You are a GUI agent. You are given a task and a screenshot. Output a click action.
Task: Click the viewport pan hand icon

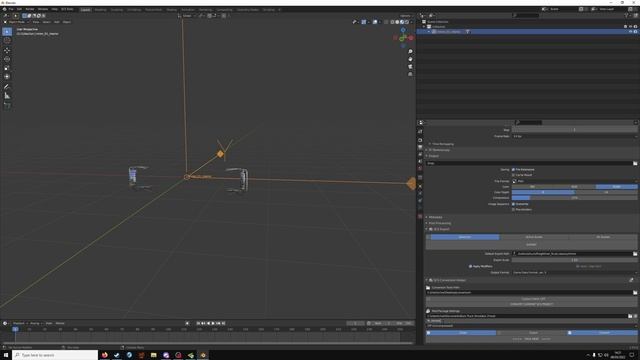click(x=410, y=59)
